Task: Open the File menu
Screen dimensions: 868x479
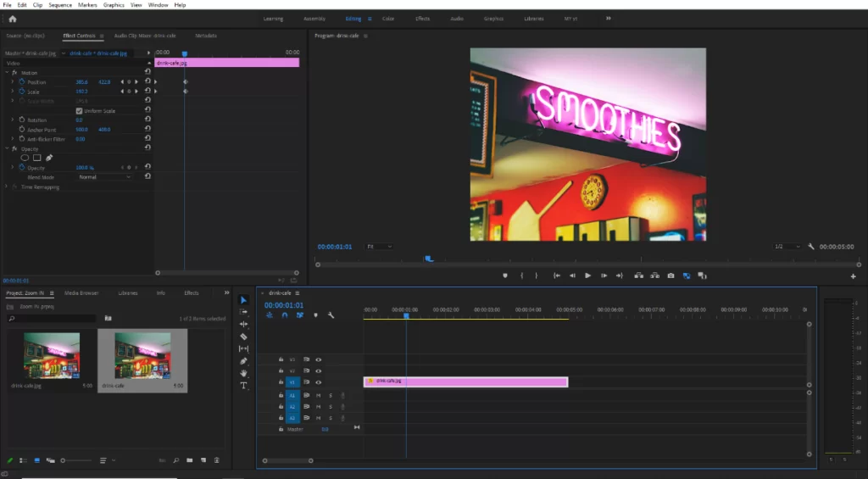Action: [x=7, y=5]
